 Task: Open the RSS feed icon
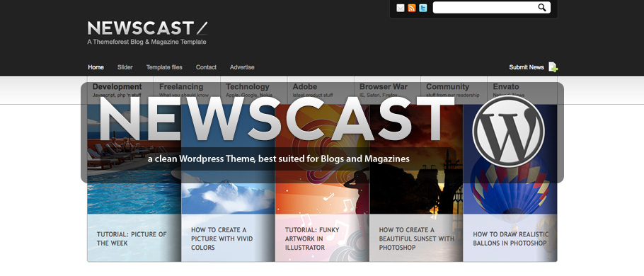pos(412,8)
